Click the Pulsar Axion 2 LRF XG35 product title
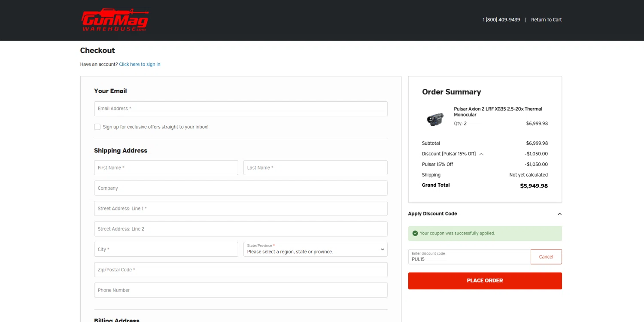The width and height of the screenshot is (644, 322). click(498, 112)
